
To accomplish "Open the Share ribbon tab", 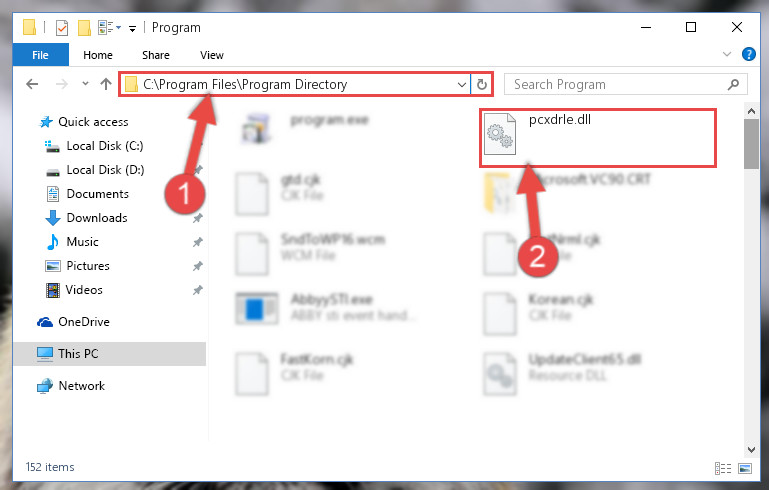I will 155,55.
